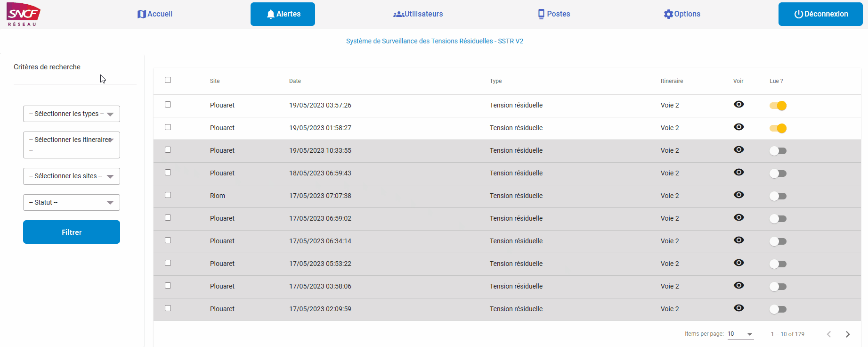Image resolution: width=868 pixels, height=347 pixels.
Task: Click the Déconnexion button
Action: pos(820,14)
